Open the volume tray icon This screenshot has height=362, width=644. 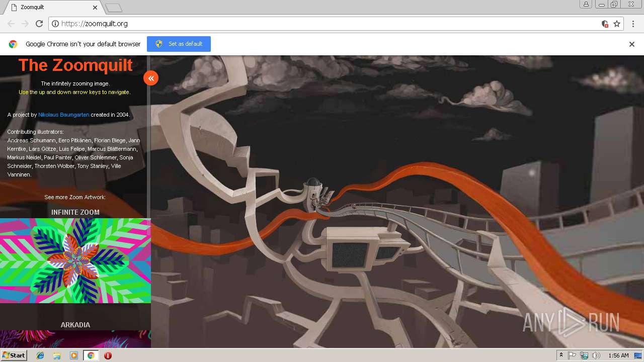596,355
